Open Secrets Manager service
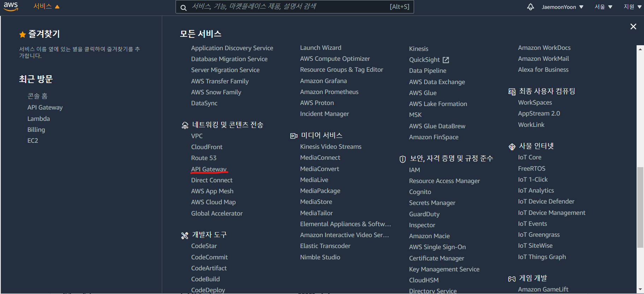This screenshot has width=644, height=294. 432,203
